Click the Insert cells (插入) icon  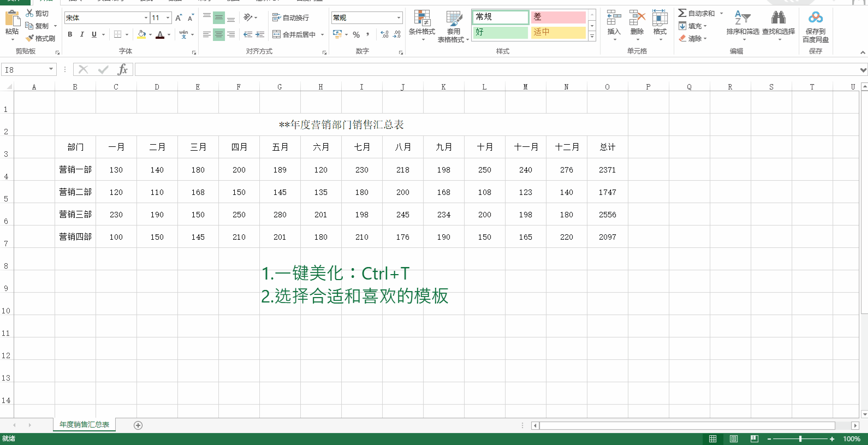(614, 19)
